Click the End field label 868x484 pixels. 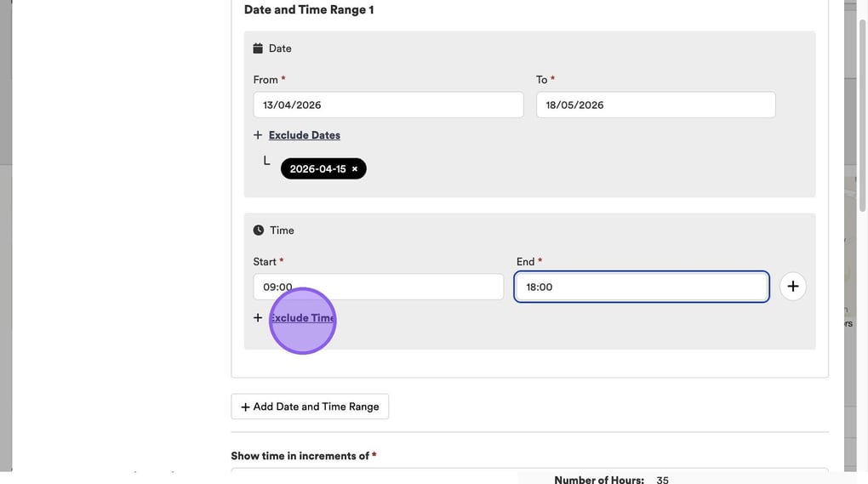point(525,262)
